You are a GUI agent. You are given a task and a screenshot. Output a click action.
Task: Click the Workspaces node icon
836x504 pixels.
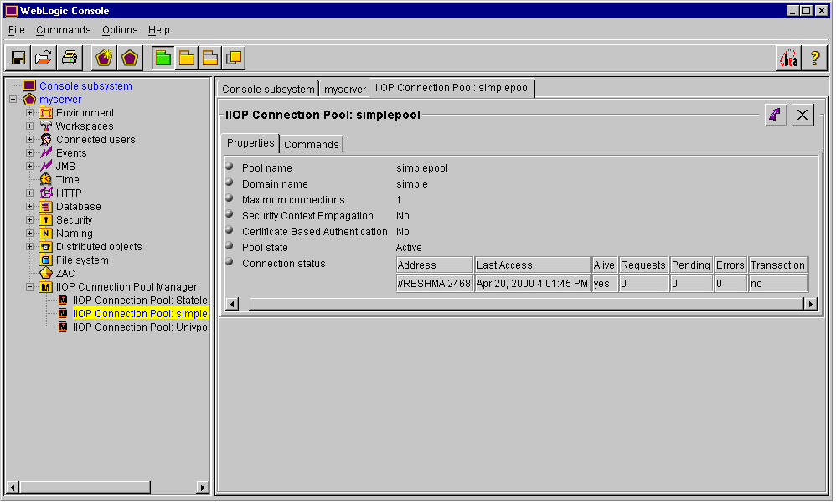click(46, 126)
